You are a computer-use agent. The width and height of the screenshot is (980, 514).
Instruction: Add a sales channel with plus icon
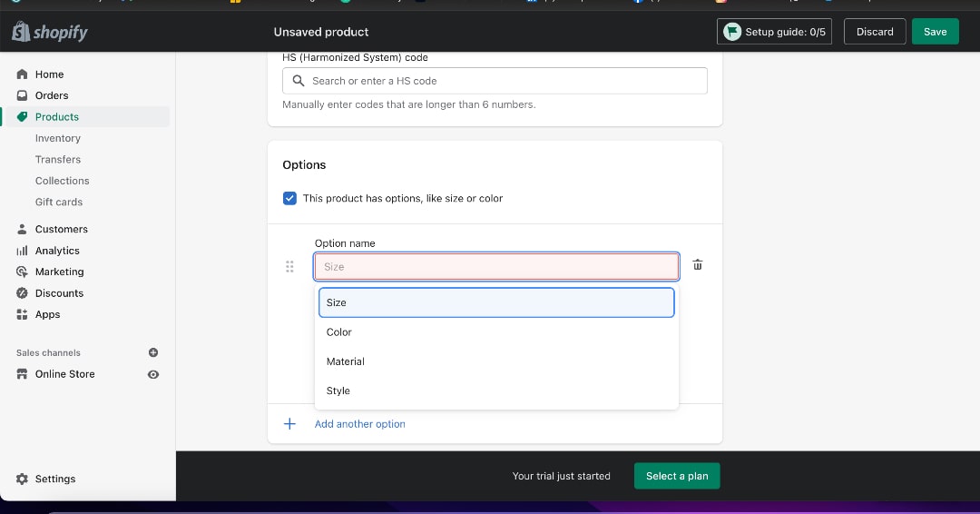[x=153, y=352]
